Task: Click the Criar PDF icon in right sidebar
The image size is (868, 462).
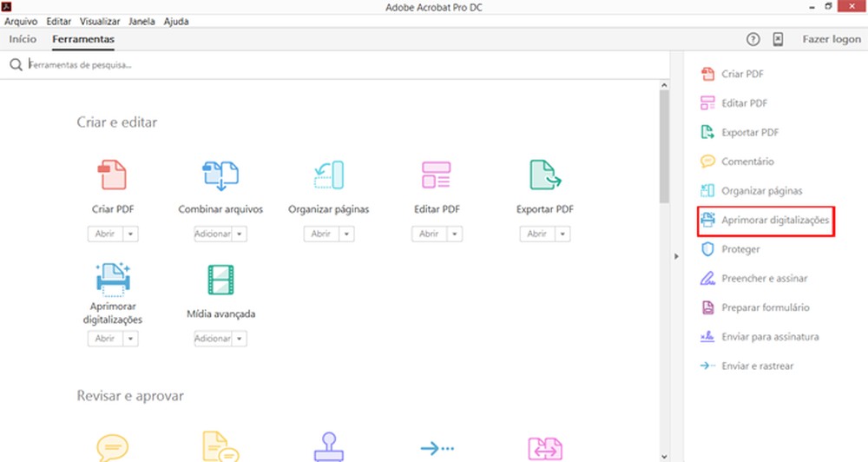Action: pyautogui.click(x=707, y=74)
